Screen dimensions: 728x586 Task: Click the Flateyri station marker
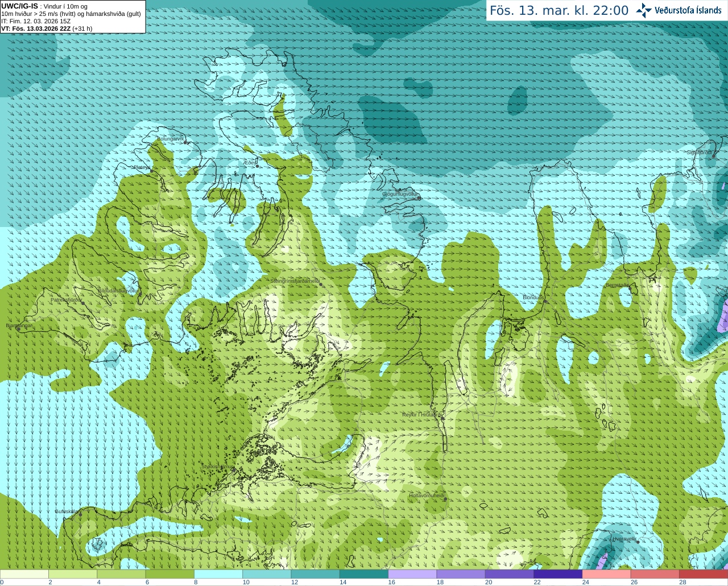(x=151, y=171)
